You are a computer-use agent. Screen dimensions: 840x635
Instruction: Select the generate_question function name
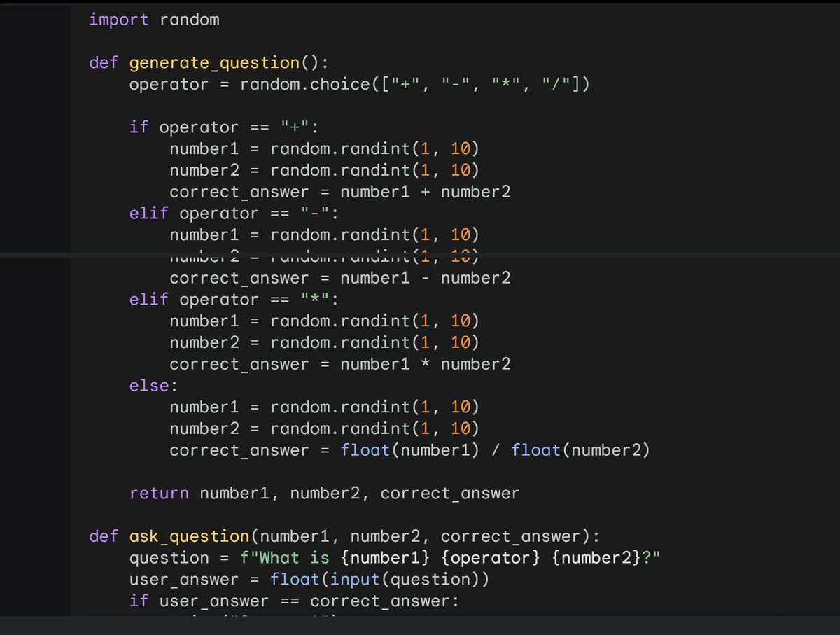point(213,62)
